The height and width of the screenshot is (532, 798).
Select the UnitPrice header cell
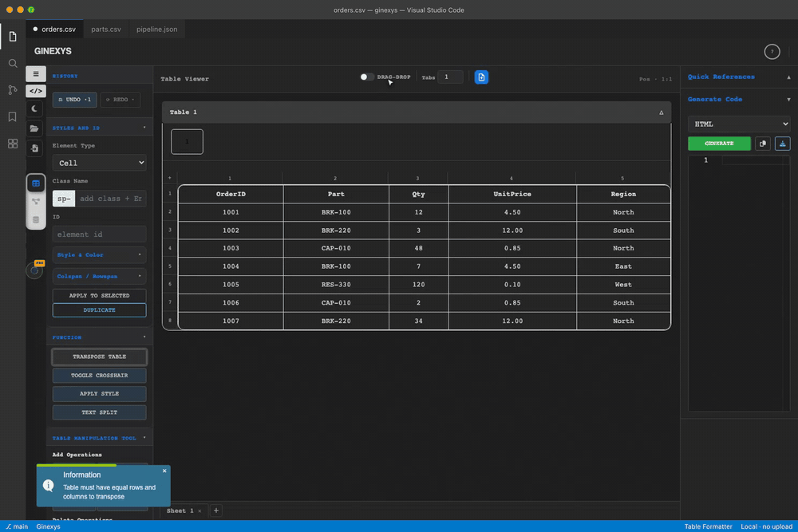point(512,195)
